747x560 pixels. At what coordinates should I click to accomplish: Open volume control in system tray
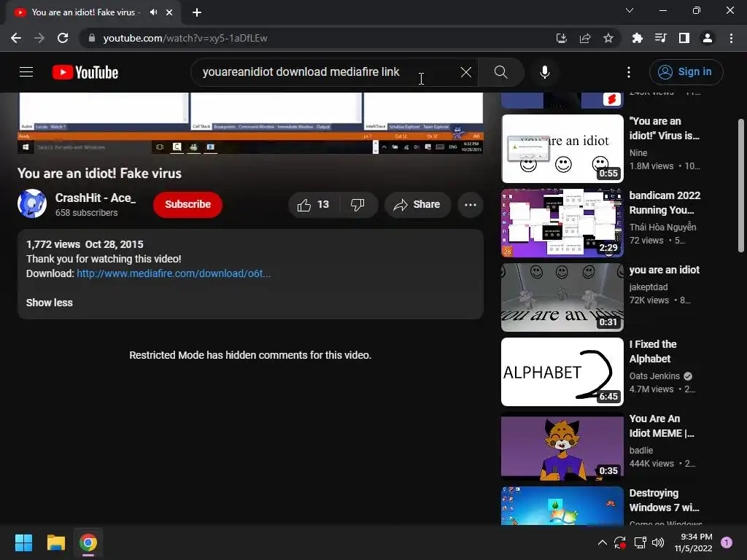point(658,542)
